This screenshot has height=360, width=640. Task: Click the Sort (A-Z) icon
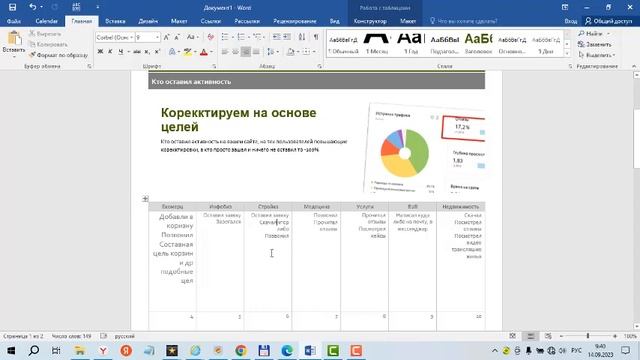(x=302, y=37)
